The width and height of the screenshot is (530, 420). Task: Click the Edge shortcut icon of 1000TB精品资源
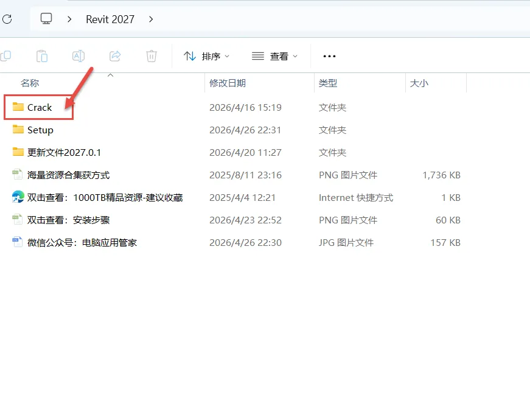(18, 197)
